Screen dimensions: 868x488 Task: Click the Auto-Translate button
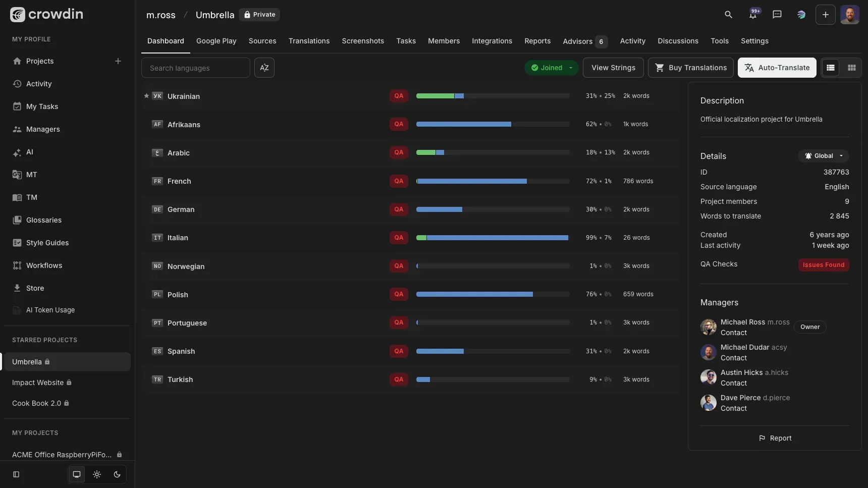tap(777, 68)
